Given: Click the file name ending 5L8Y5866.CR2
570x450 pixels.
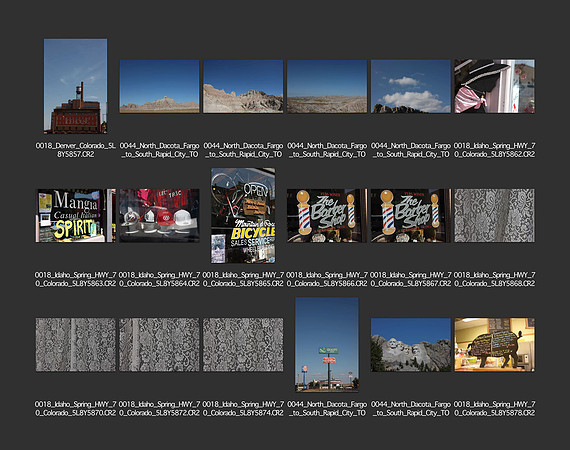Looking at the screenshot, I should [x=327, y=279].
